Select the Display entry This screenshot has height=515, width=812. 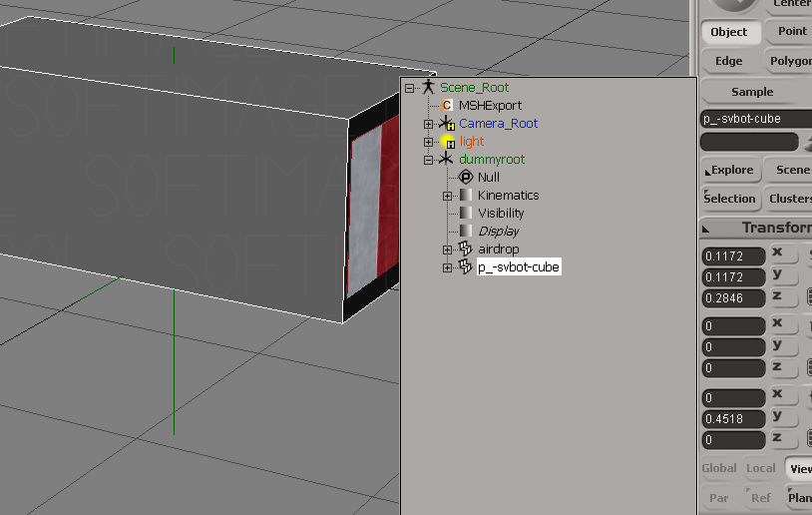(499, 232)
